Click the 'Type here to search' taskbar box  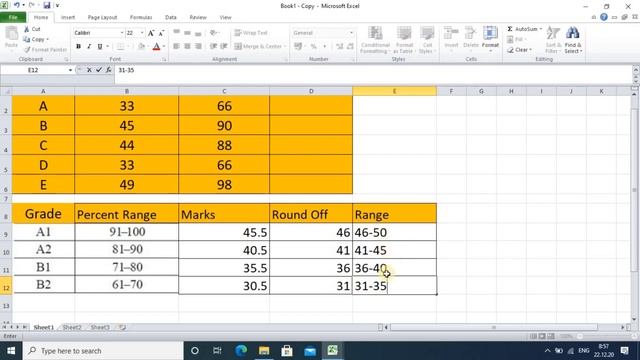tap(103, 351)
